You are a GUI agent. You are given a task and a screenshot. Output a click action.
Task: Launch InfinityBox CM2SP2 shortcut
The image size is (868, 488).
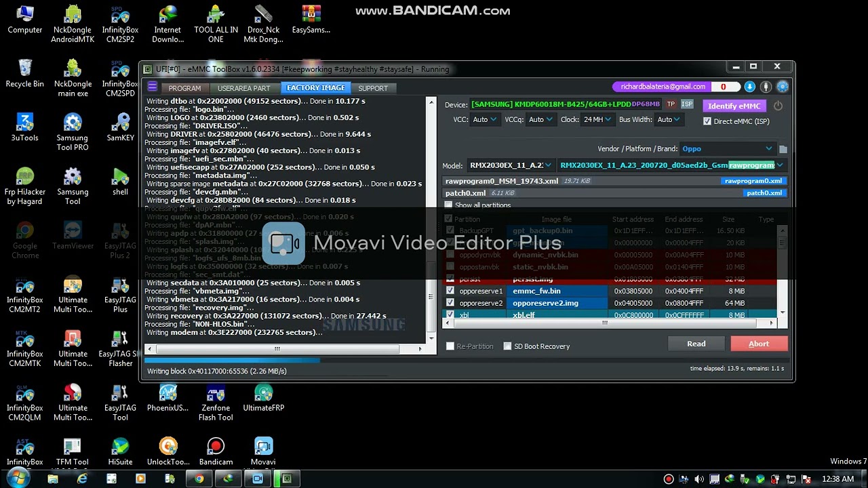120,24
